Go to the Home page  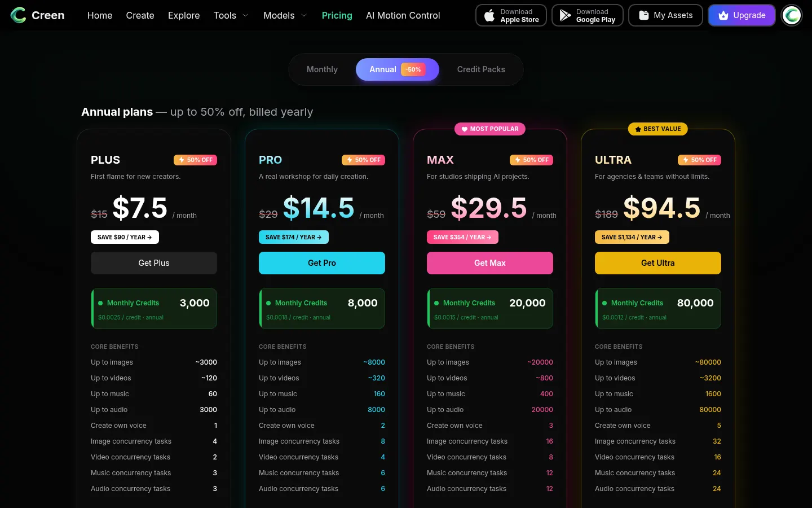100,15
